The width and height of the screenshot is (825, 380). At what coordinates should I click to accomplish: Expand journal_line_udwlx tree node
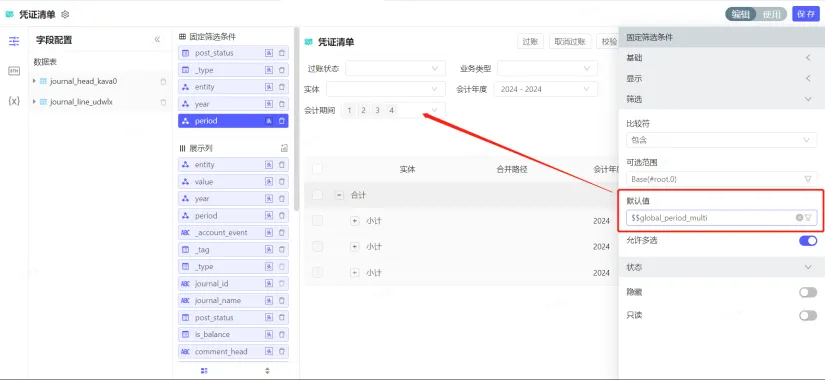(x=34, y=102)
